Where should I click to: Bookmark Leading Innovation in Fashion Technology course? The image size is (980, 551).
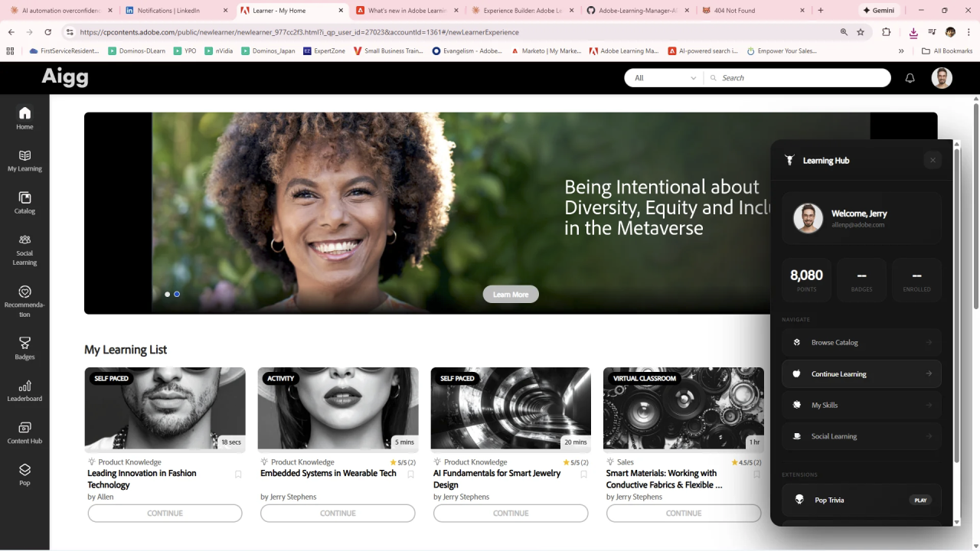point(238,474)
